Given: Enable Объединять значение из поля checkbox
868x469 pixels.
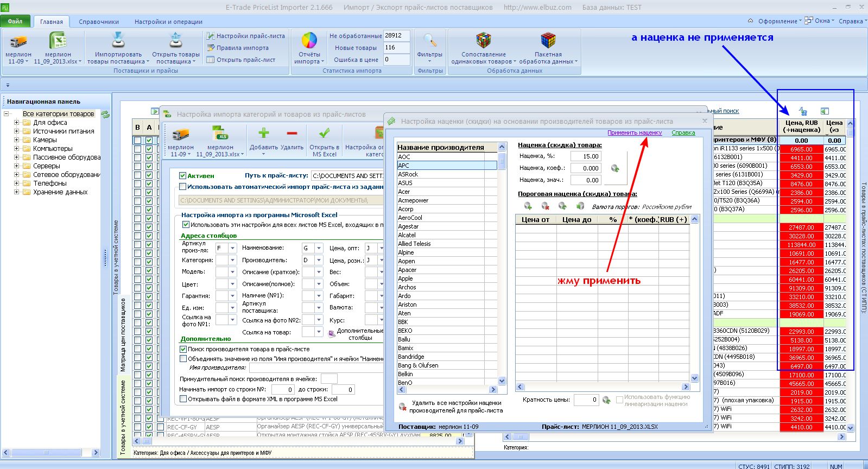Looking at the screenshot, I should coord(183,358).
